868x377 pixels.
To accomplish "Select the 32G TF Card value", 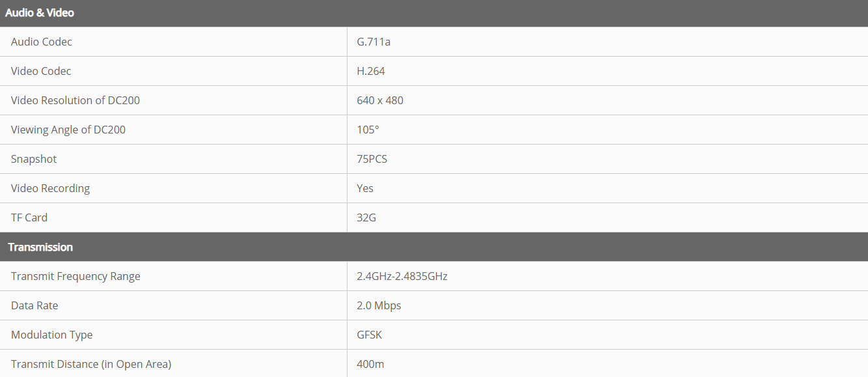I will click(x=366, y=218).
